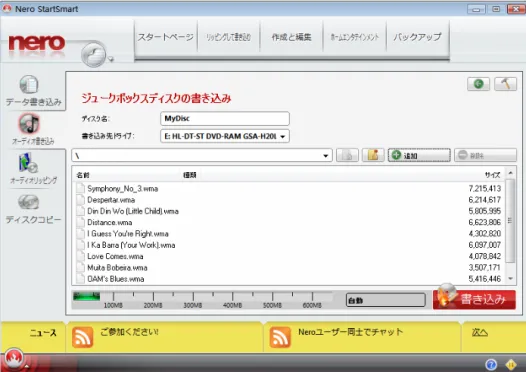Select Despertar.wma file

111,200
